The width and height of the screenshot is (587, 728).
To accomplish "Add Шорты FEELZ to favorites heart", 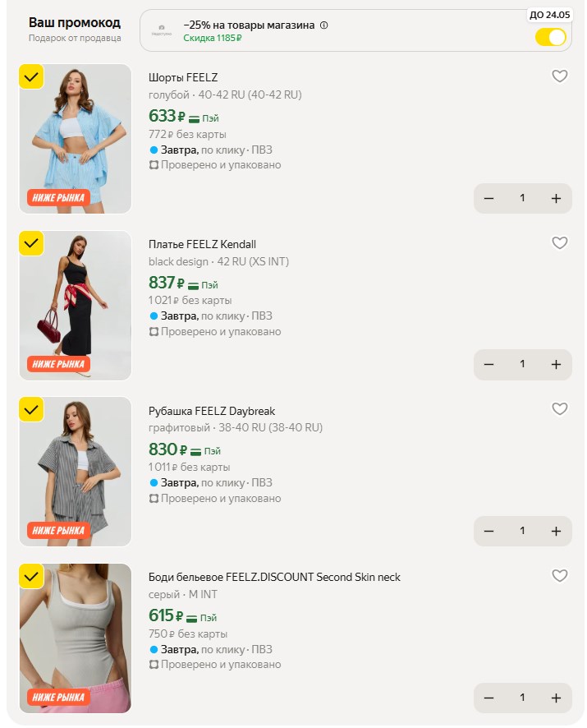I will 559,76.
